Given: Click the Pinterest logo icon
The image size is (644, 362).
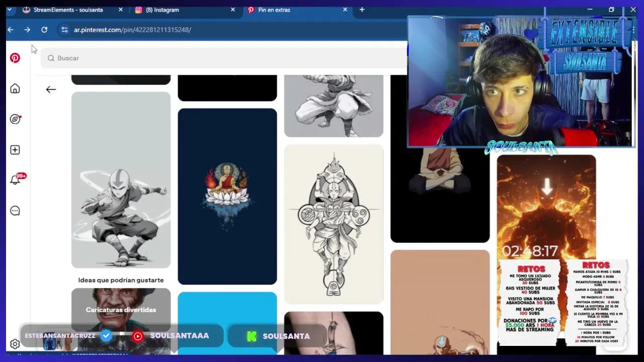Looking at the screenshot, I should click(15, 58).
